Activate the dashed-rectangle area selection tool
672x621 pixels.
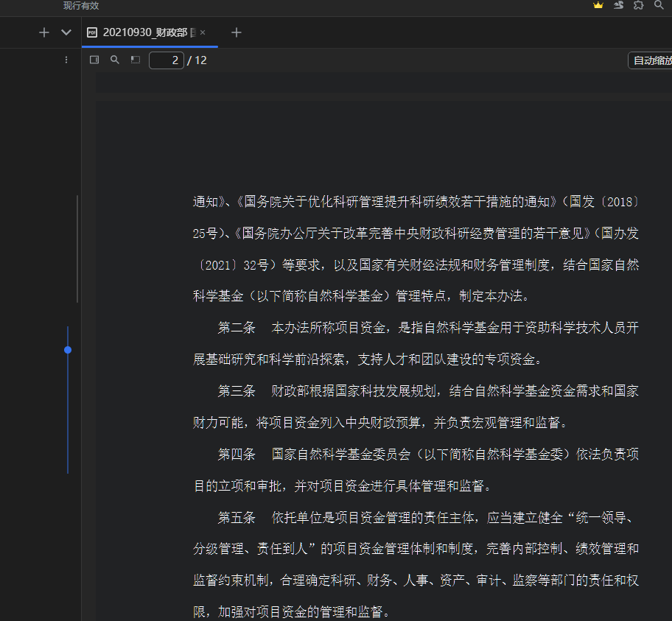[136, 60]
